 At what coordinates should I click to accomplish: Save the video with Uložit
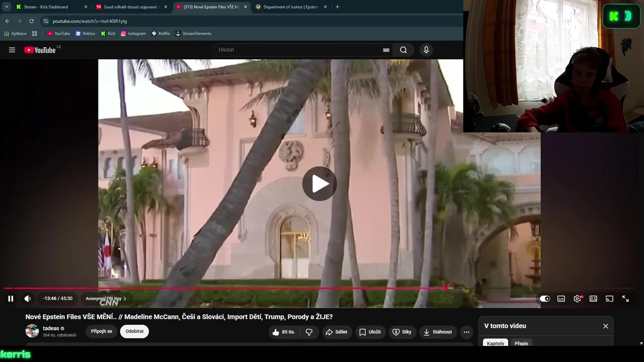tap(370, 332)
